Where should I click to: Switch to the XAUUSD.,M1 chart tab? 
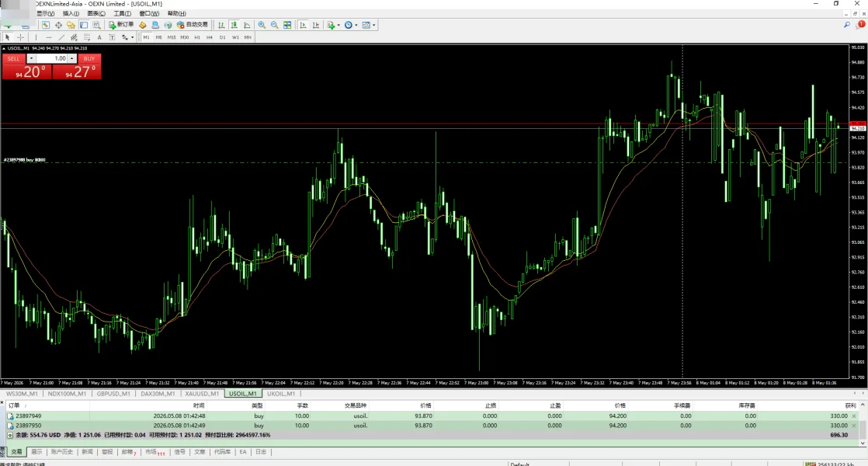tap(202, 394)
